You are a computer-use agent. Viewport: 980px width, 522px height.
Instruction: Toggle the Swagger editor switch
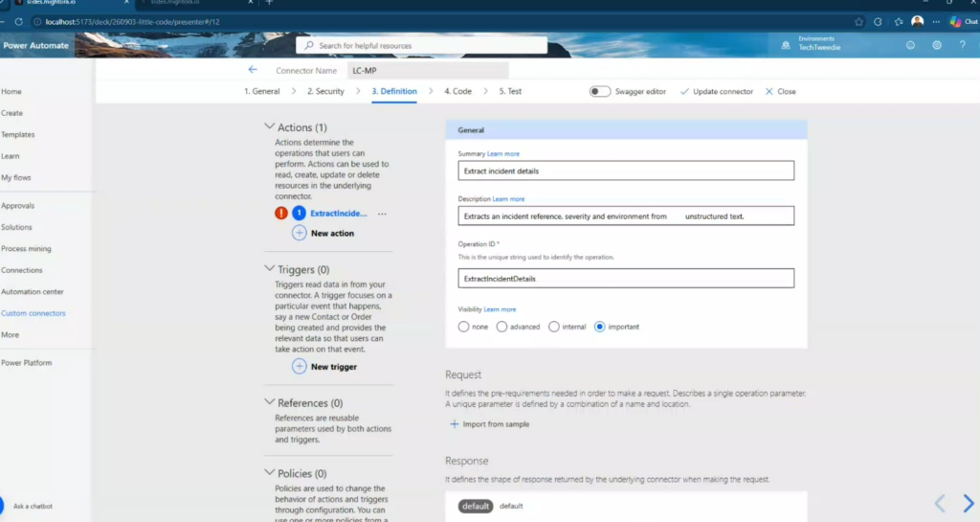point(600,91)
